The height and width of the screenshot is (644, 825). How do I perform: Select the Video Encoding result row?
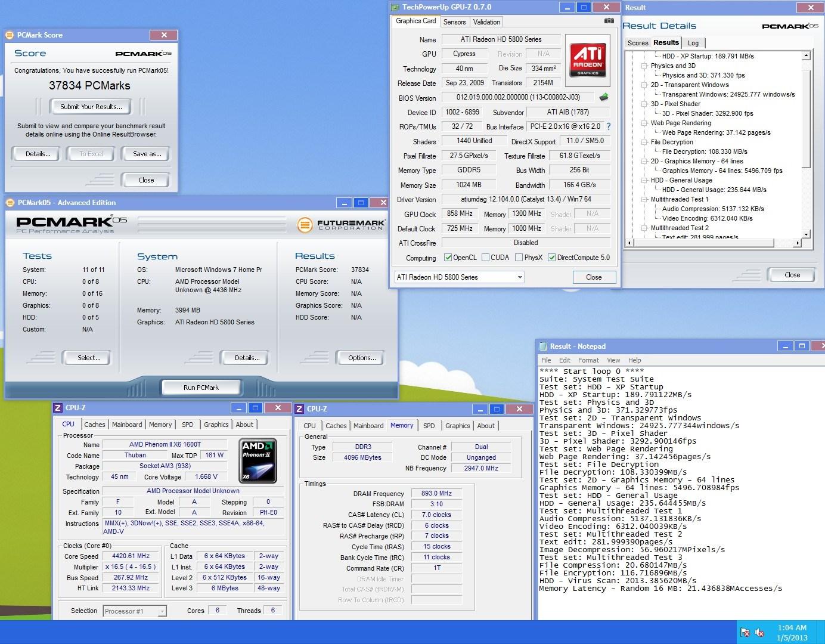pos(707,218)
